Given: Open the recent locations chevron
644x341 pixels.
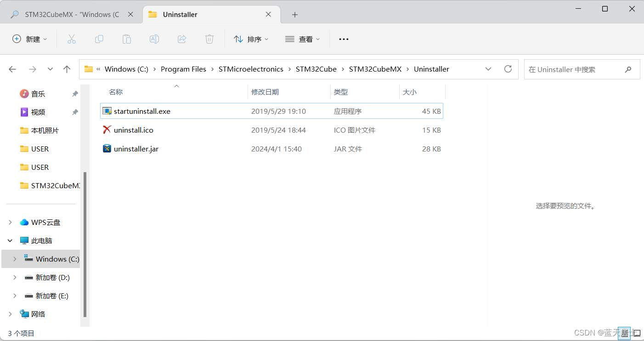Looking at the screenshot, I should point(50,69).
